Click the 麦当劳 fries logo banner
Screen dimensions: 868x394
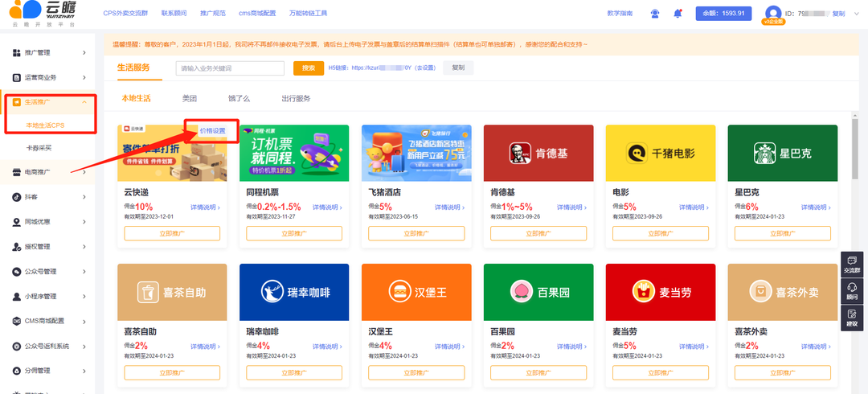[661, 292]
